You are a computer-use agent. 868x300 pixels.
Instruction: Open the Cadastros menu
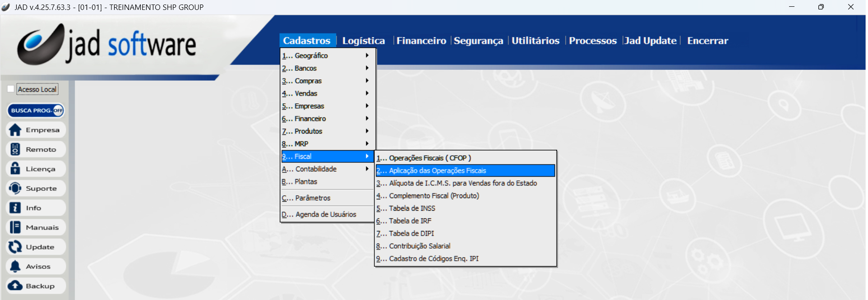click(307, 41)
